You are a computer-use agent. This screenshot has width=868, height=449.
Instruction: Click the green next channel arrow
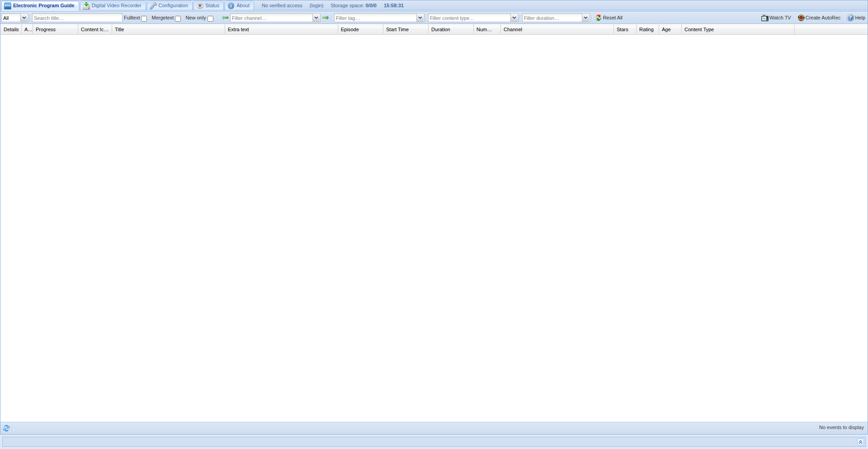click(325, 18)
